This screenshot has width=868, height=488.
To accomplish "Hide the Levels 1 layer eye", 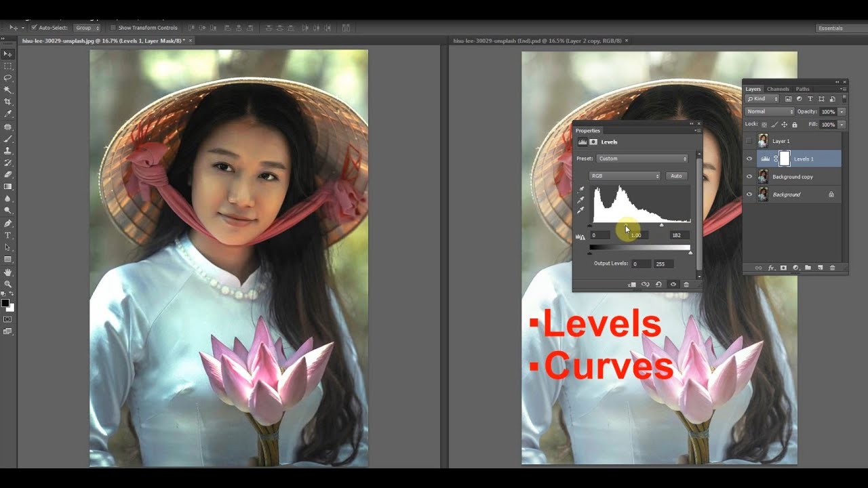I will (749, 159).
